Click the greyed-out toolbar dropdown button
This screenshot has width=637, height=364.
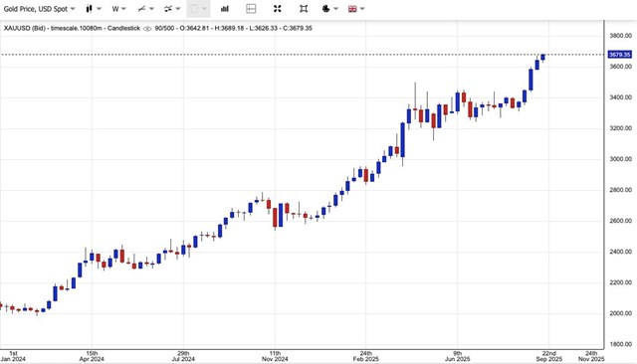[199, 9]
